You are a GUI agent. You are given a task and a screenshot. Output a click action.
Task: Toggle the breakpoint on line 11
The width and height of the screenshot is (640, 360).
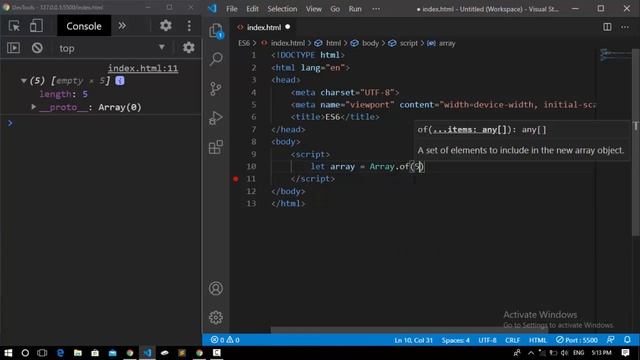coord(236,178)
